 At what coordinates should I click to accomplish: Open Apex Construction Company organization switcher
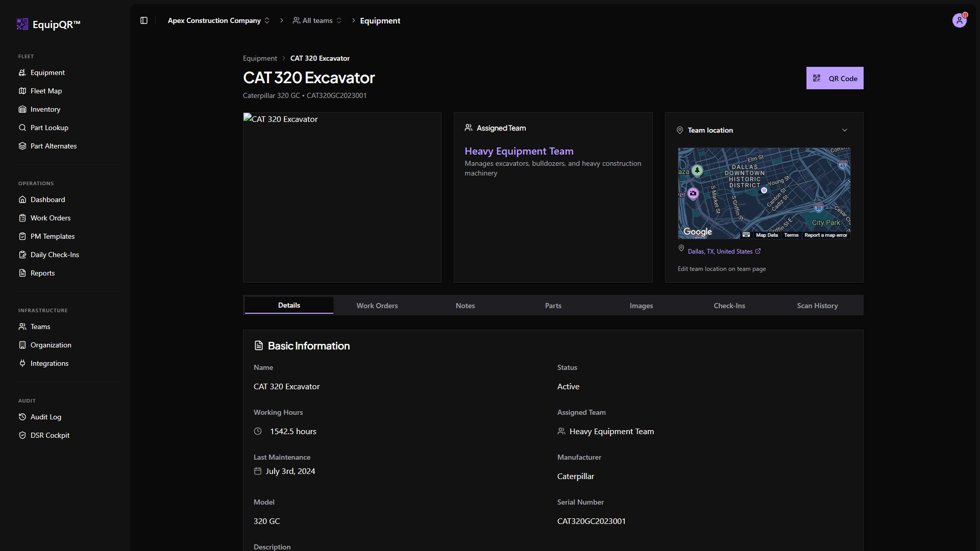click(218, 20)
